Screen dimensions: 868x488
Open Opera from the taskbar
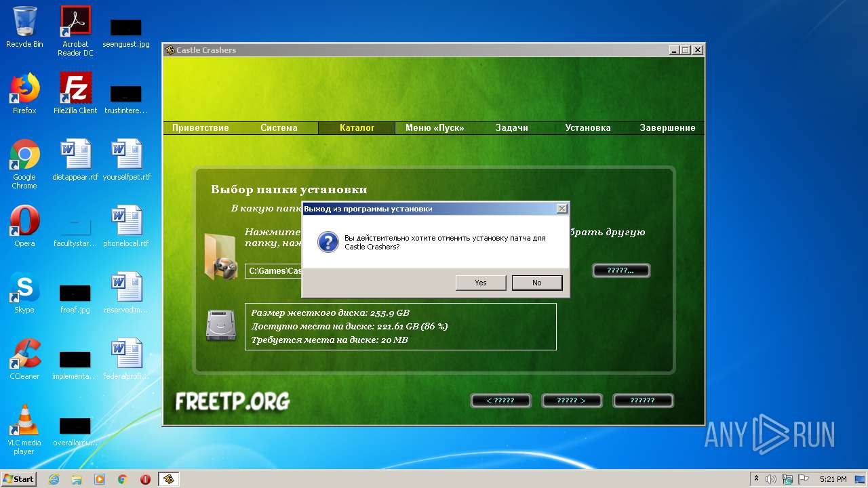(x=145, y=479)
